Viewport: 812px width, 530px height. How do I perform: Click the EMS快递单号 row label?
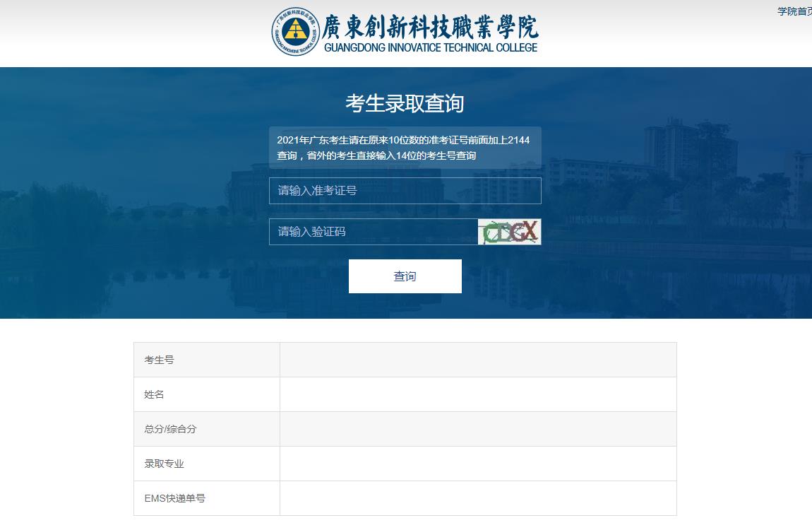click(175, 498)
